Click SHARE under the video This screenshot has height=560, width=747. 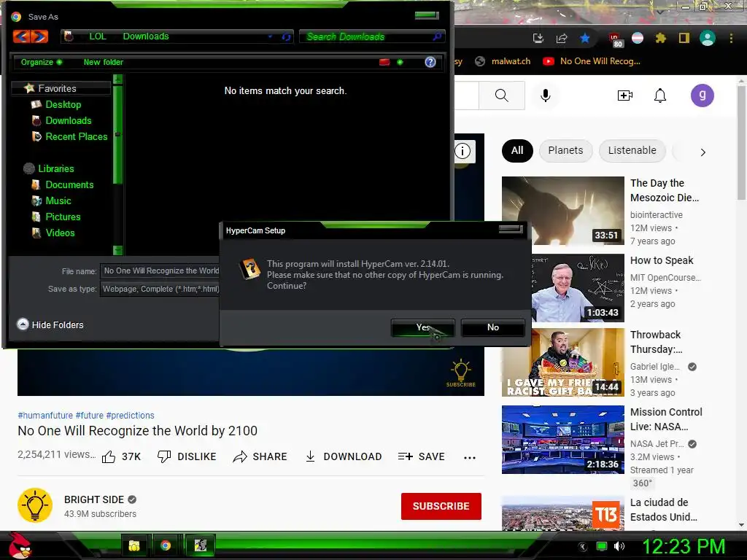(x=260, y=456)
